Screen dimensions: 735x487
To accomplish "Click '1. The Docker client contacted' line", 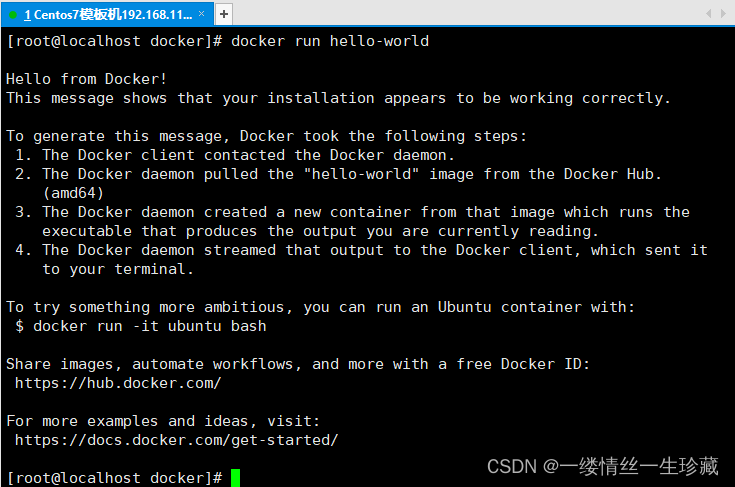I will coord(235,155).
